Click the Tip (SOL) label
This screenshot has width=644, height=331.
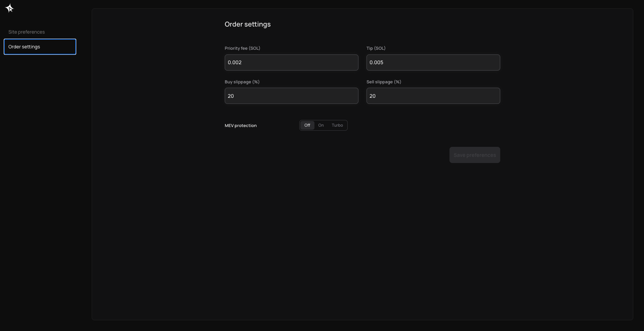click(376, 48)
